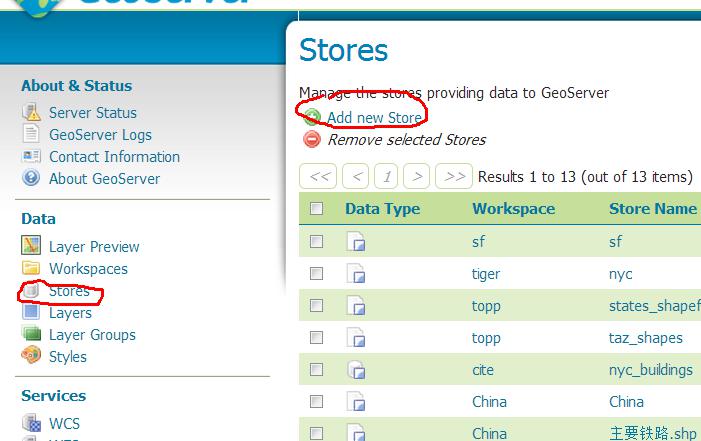This screenshot has width=701, height=441.
Task: Click the nyc_buildings store name link
Action: click(x=651, y=370)
